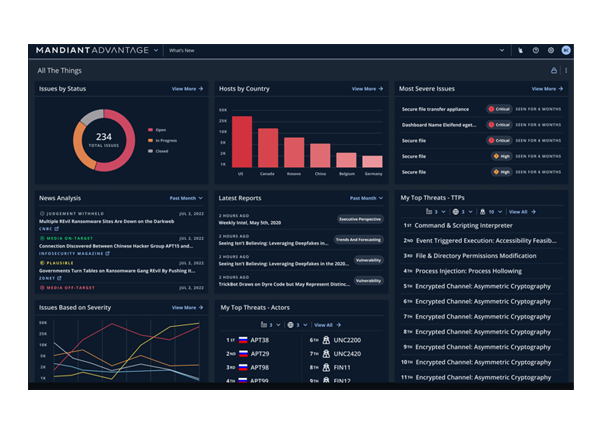Click the red Open segment of donut
Image resolution: width=600 pixels, height=421 pixels.
pyautogui.click(x=129, y=140)
